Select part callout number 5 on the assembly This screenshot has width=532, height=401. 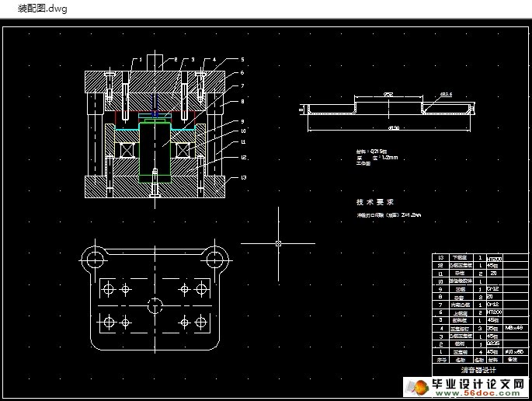[x=242, y=59]
